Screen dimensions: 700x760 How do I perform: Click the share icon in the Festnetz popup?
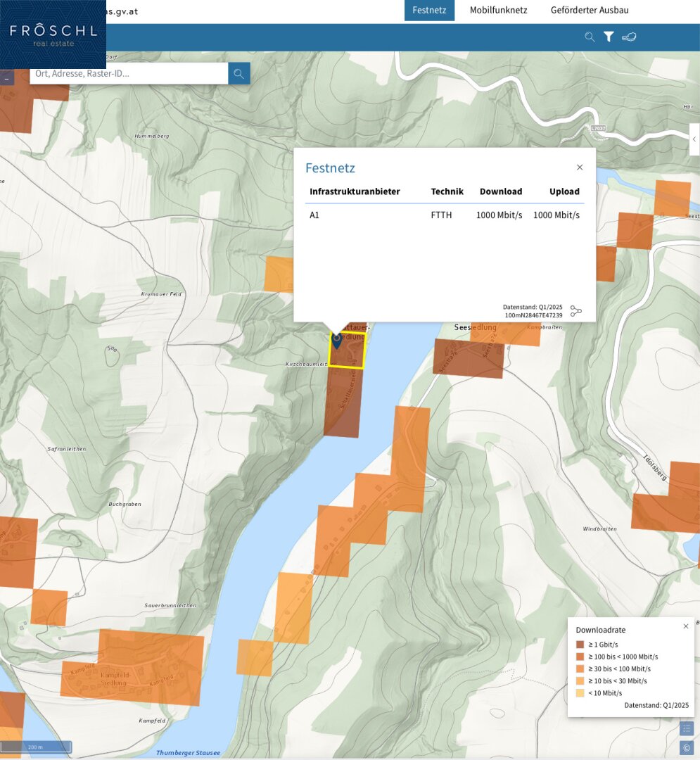[576, 311]
